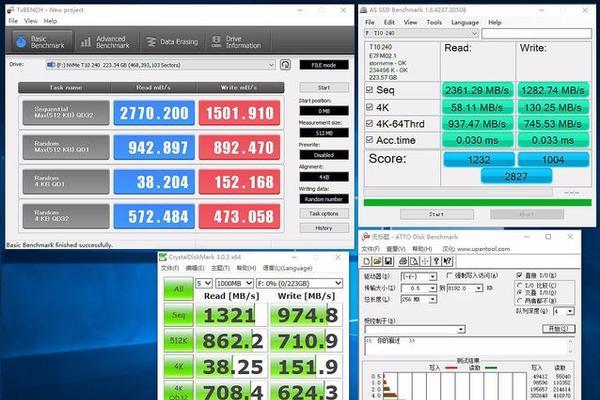The image size is (600, 400).
Task: Open ATTO transfer size 8192.0 dropdown
Action: point(465,288)
